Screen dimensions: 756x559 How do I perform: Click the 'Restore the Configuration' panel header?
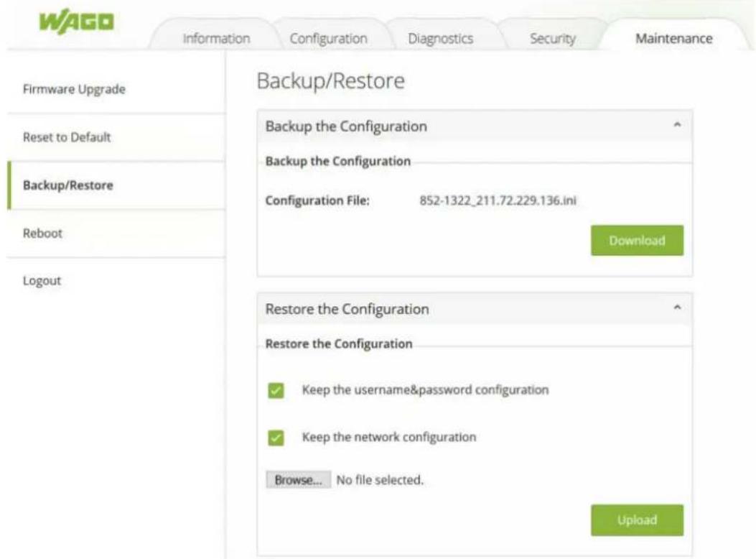475,309
